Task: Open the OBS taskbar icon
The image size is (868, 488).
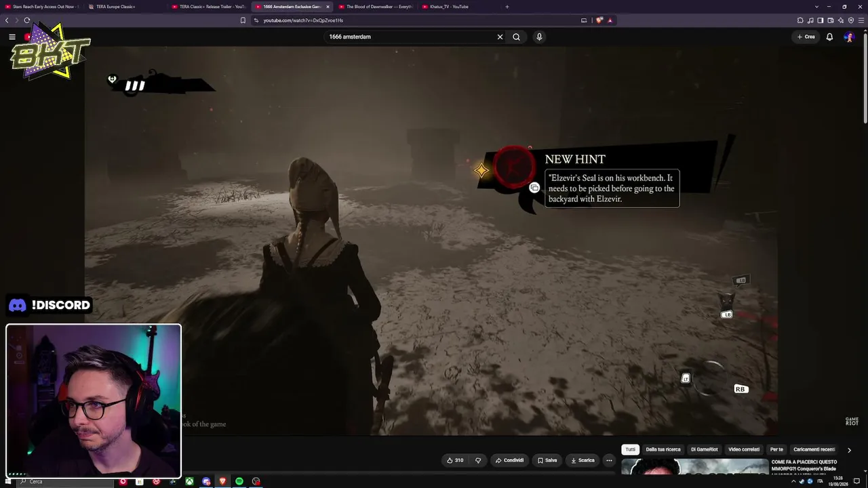Action: click(256, 481)
